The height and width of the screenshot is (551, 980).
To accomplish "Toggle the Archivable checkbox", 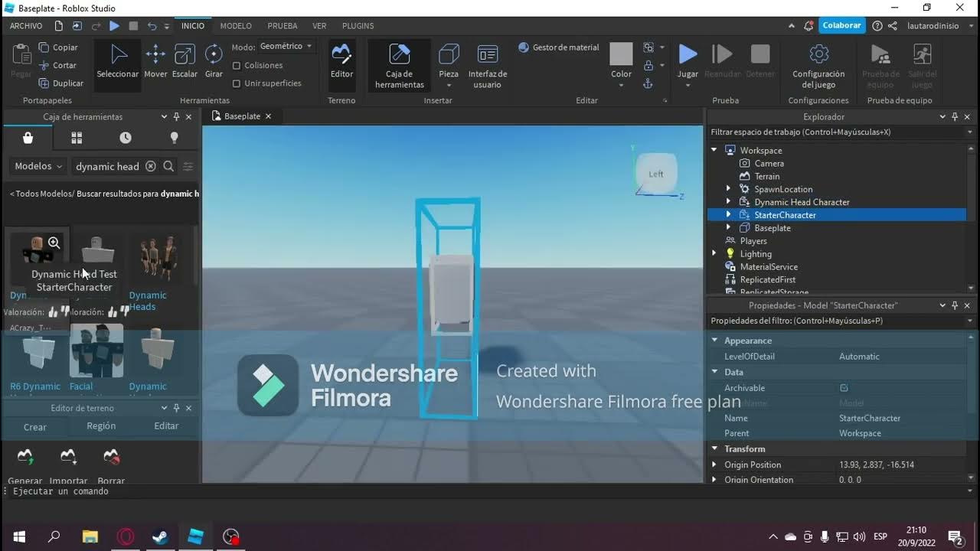I will click(x=844, y=388).
